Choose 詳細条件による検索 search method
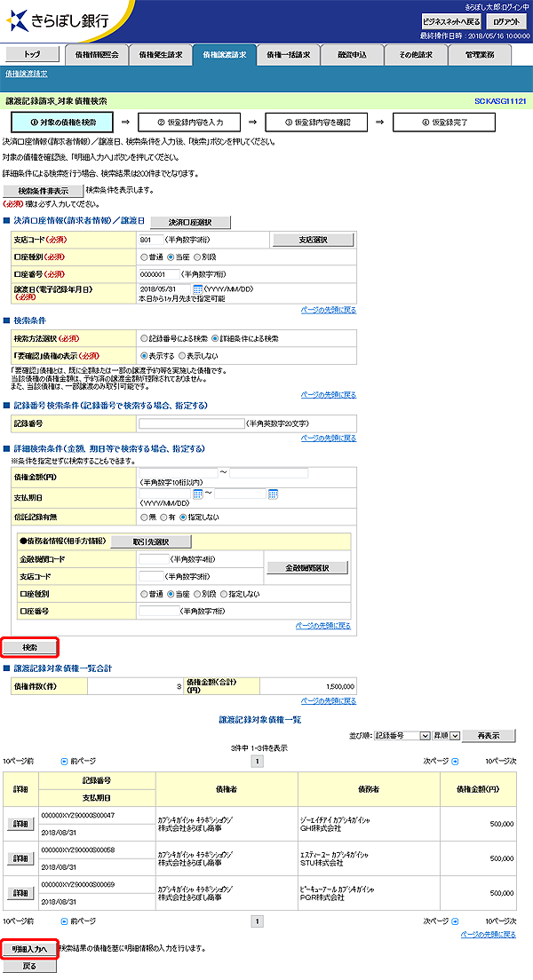Screen dimensions: 533x980 pos(215,339)
